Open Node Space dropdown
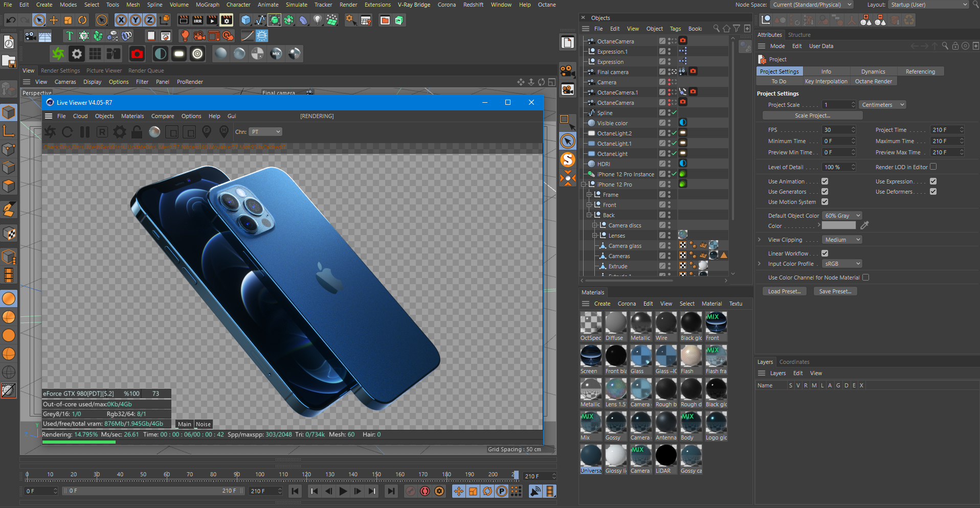The width and height of the screenshot is (980, 508). 812,5
